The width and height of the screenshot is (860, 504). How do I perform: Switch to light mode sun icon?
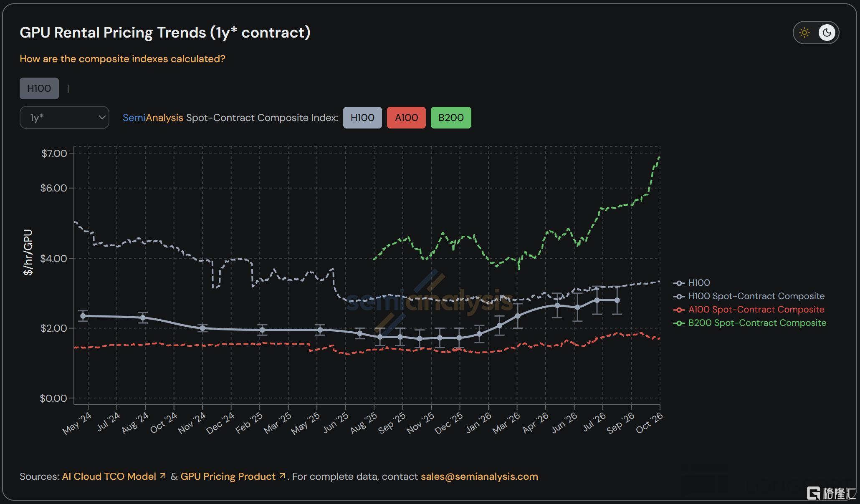(x=804, y=33)
